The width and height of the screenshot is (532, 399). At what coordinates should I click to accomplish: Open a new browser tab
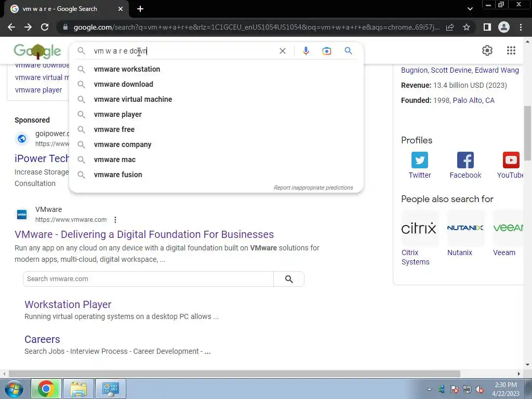coord(140,9)
